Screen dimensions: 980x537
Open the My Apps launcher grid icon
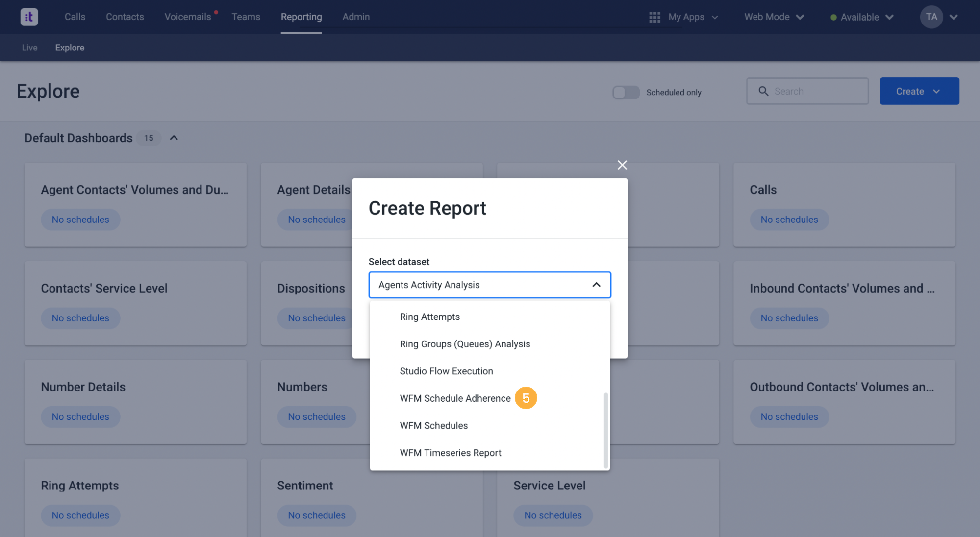click(x=654, y=17)
